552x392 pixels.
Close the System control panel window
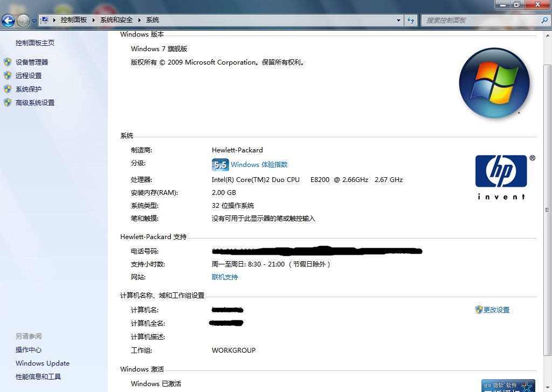537,4
